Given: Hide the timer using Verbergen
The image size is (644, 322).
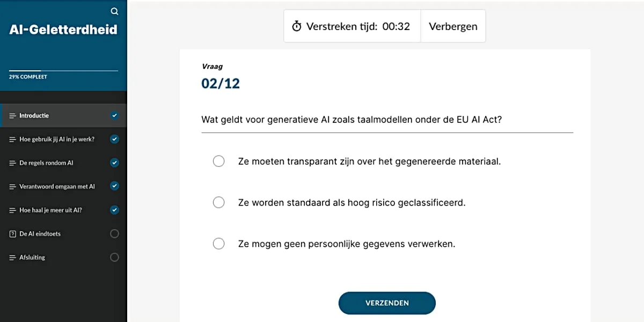Looking at the screenshot, I should click(452, 25).
